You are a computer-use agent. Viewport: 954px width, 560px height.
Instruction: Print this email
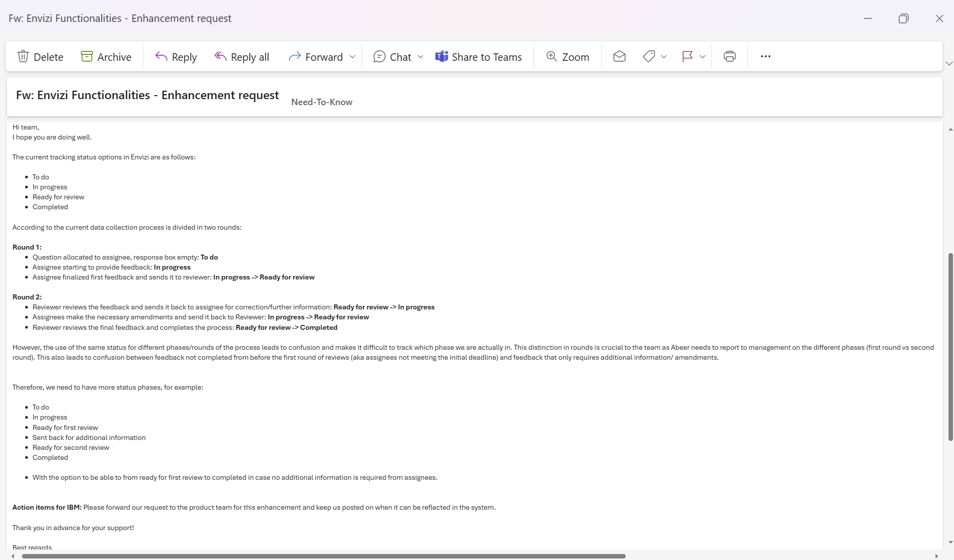point(729,56)
